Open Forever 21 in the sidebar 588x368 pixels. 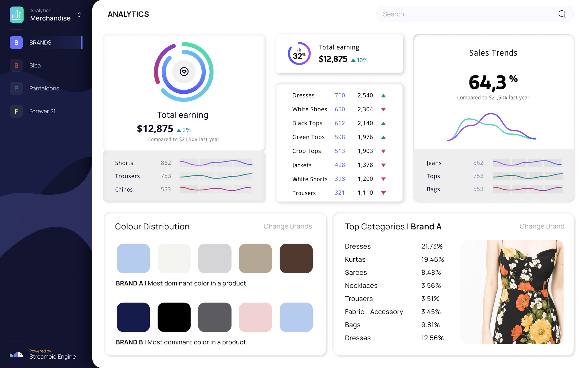42,111
